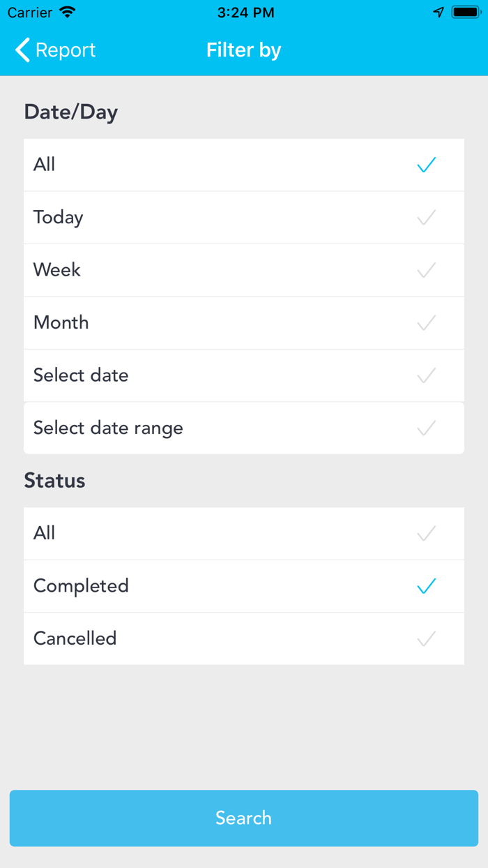Tap the Filter by title
Viewport: 488px width, 868px height.
point(243,50)
